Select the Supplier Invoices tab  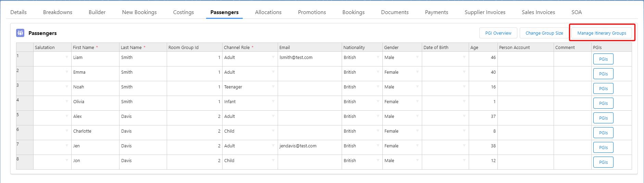(485, 12)
